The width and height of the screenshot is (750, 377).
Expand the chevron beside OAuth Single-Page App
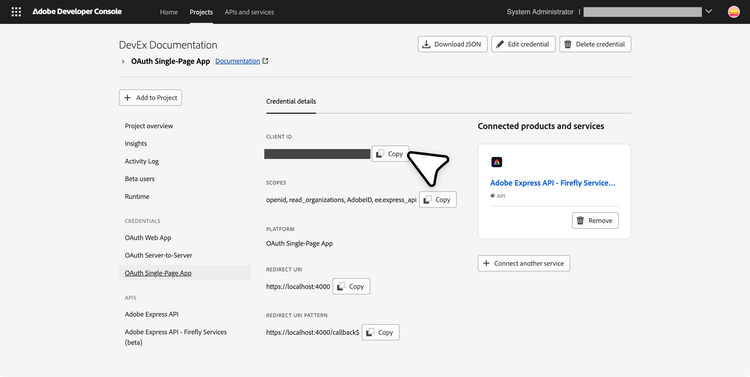pyautogui.click(x=123, y=62)
